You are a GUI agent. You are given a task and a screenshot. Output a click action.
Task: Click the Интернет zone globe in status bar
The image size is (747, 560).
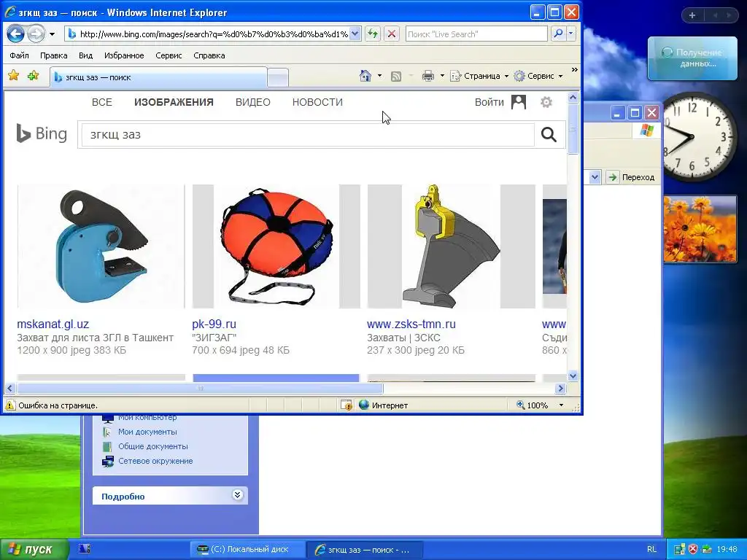(364, 405)
